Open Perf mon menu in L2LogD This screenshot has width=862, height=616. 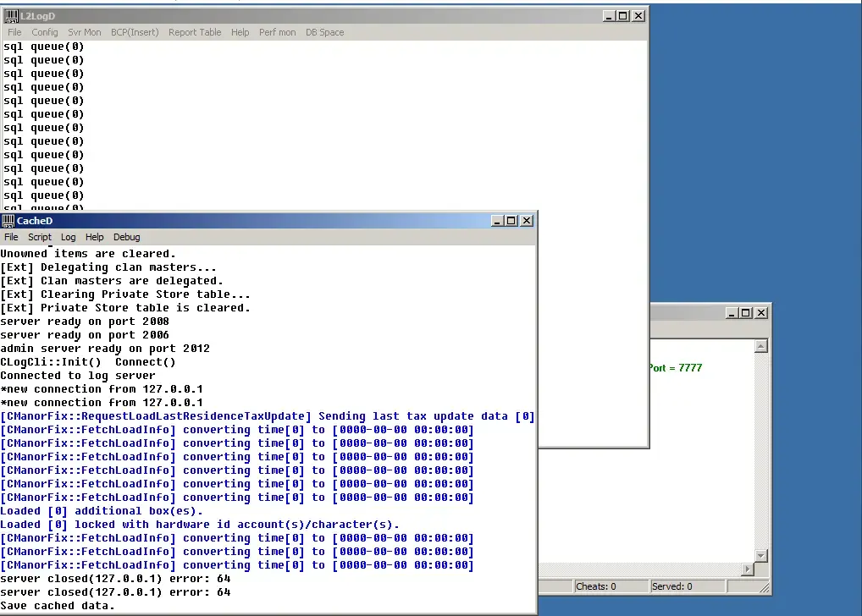click(x=277, y=32)
